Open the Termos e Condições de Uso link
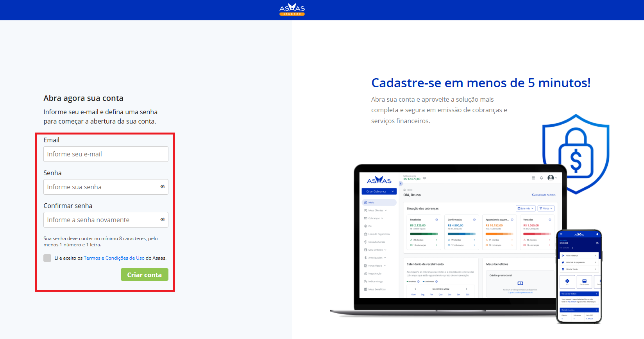The height and width of the screenshot is (339, 644). coord(114,258)
